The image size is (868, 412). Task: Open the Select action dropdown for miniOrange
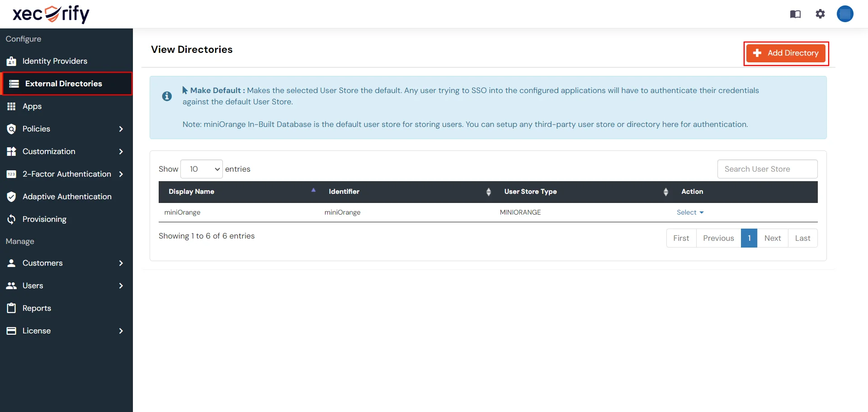pyautogui.click(x=689, y=212)
